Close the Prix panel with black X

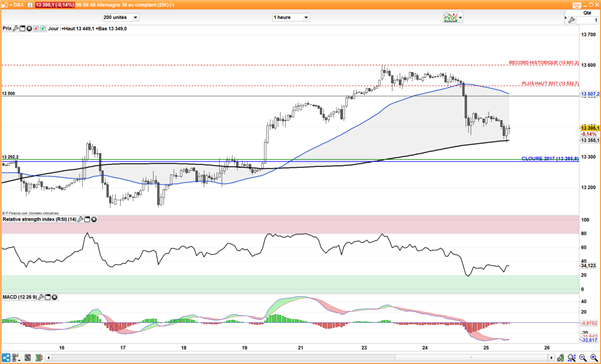(x=29, y=28)
